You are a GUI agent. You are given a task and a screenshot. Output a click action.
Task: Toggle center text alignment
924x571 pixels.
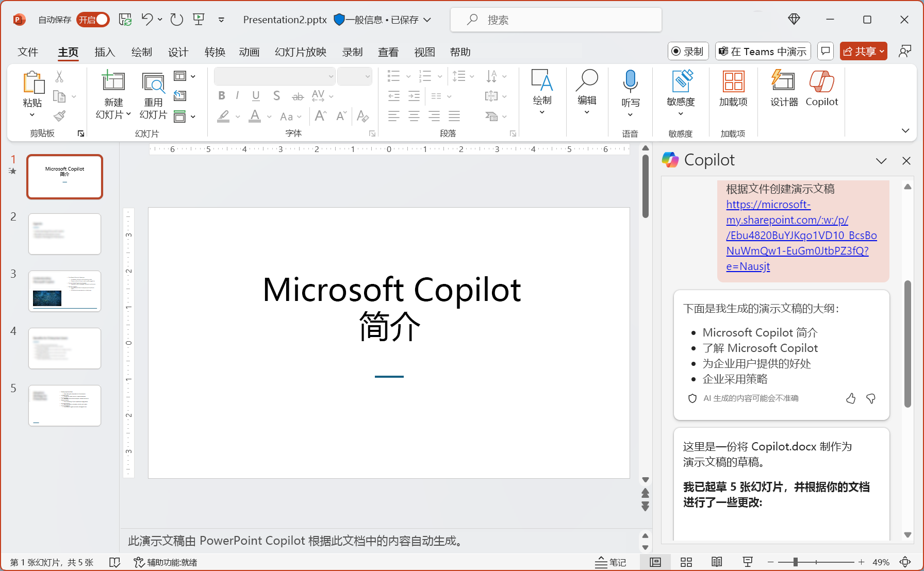[x=414, y=116]
